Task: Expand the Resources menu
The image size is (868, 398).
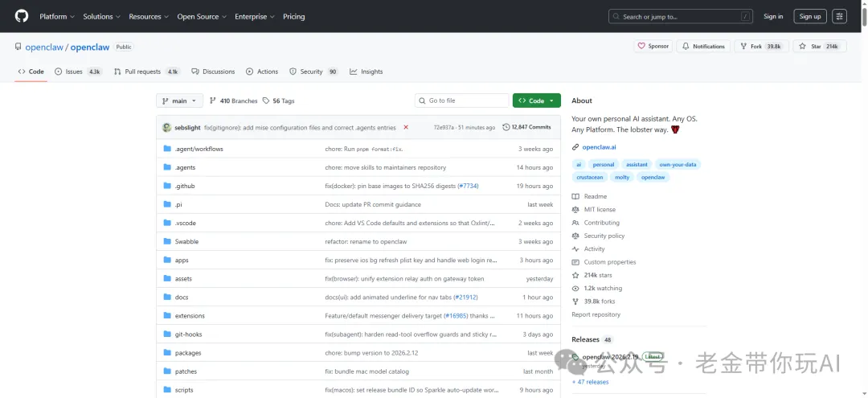Action: [x=149, y=17]
